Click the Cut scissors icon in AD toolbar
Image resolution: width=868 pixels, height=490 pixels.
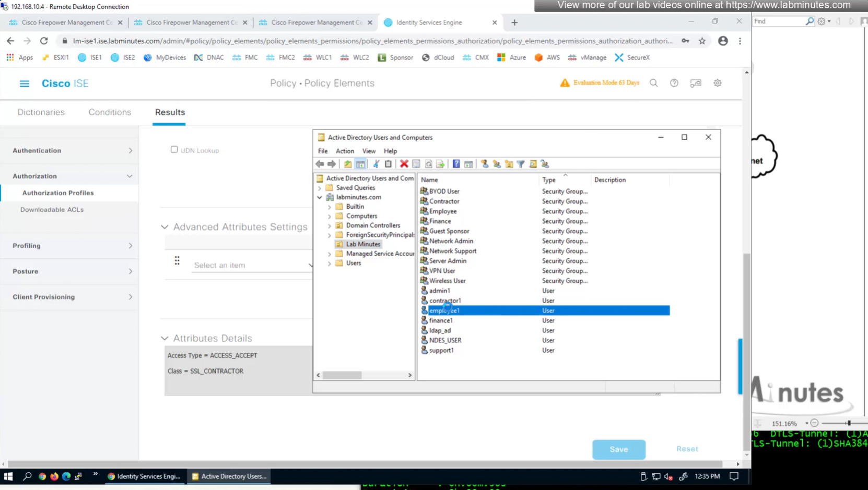click(376, 164)
